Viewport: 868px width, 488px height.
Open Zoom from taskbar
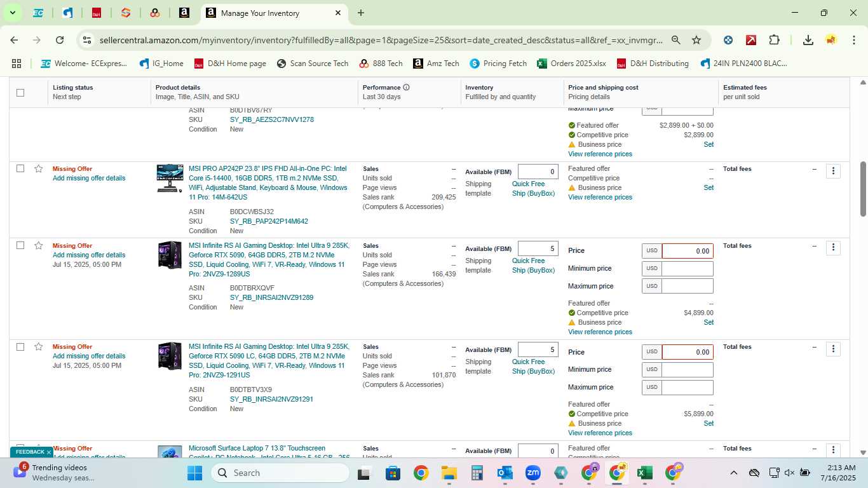[x=532, y=473]
